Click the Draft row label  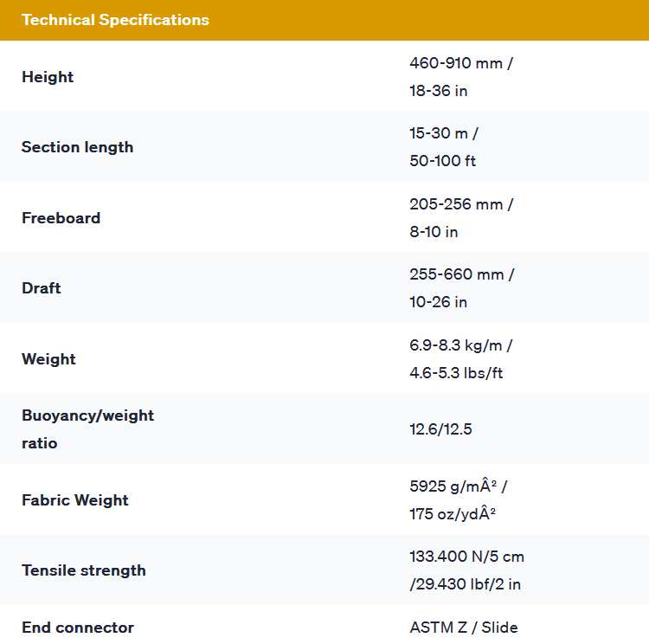(x=41, y=288)
